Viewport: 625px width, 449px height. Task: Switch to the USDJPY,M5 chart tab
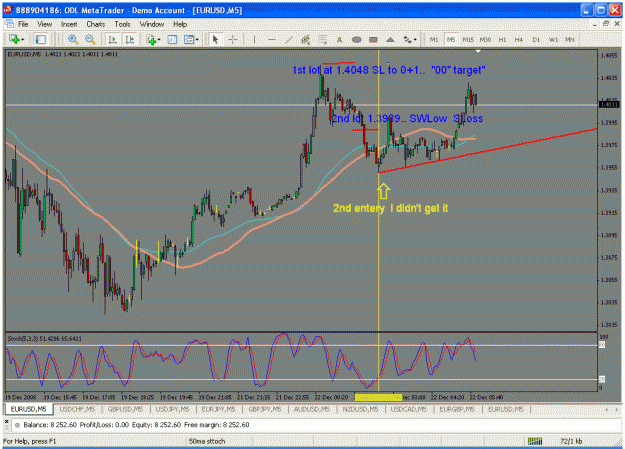point(172,410)
